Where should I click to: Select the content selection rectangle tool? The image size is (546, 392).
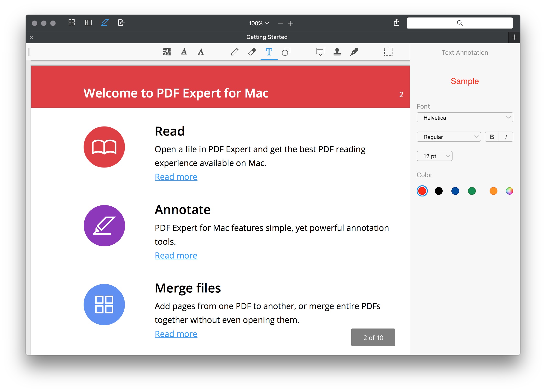click(x=388, y=52)
